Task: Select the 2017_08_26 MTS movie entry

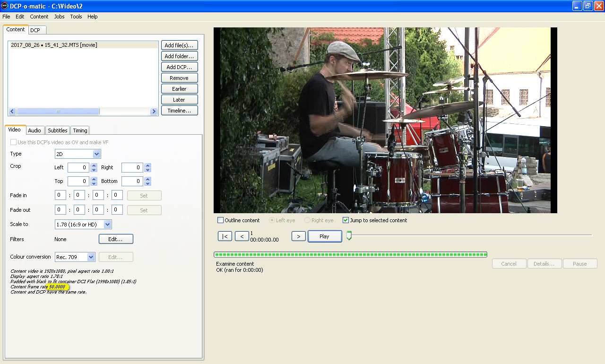Action: pos(54,45)
